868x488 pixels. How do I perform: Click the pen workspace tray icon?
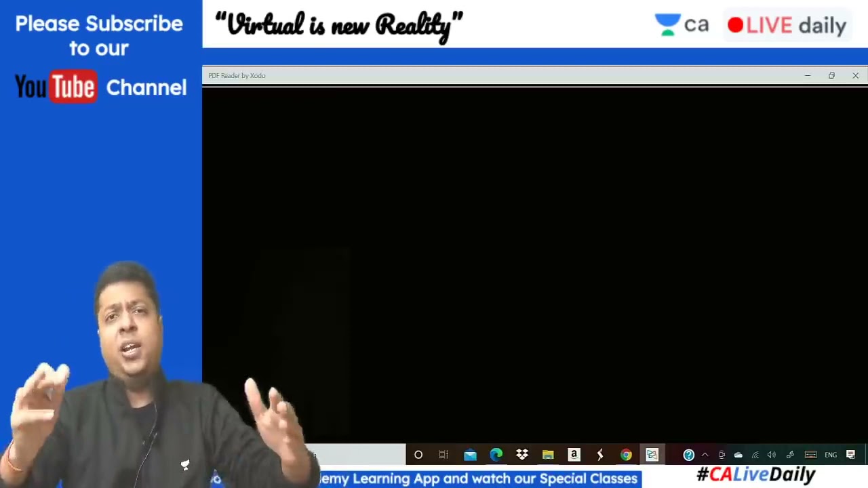(790, 455)
